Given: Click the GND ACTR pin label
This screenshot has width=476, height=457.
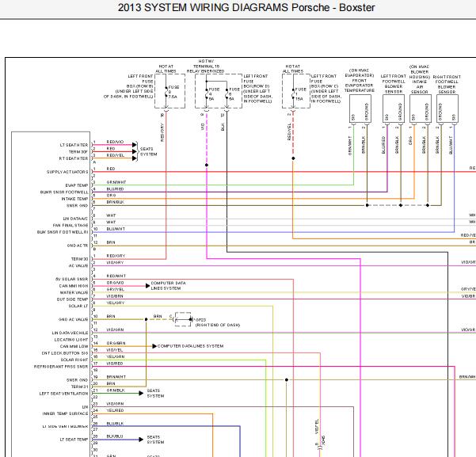Looking at the screenshot, I should [78, 246].
